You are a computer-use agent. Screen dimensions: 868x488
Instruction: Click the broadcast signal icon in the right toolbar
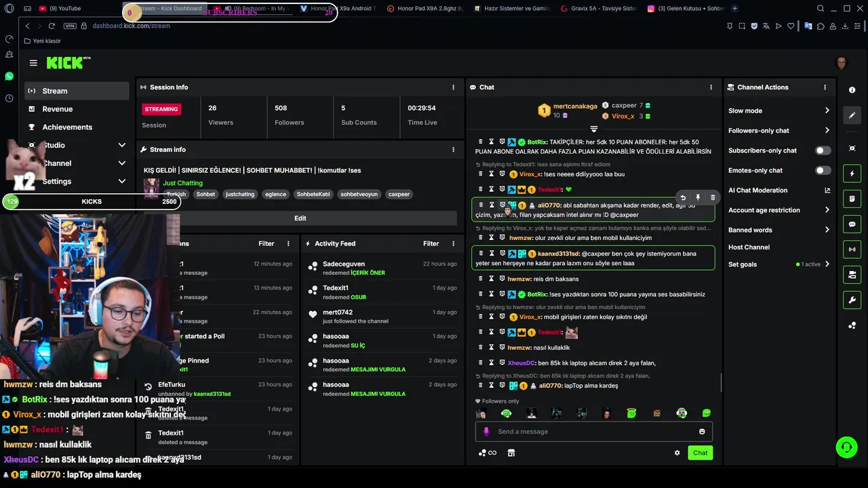coord(852,249)
